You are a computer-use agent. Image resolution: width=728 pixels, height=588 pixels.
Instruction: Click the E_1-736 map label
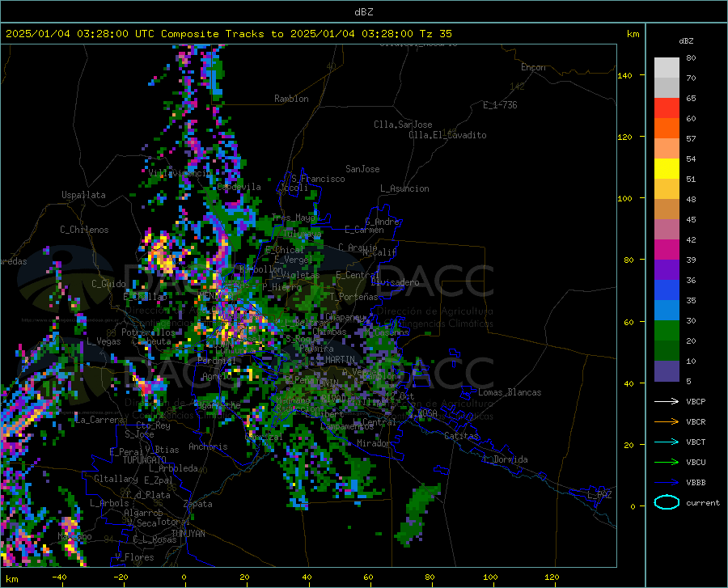coord(500,105)
